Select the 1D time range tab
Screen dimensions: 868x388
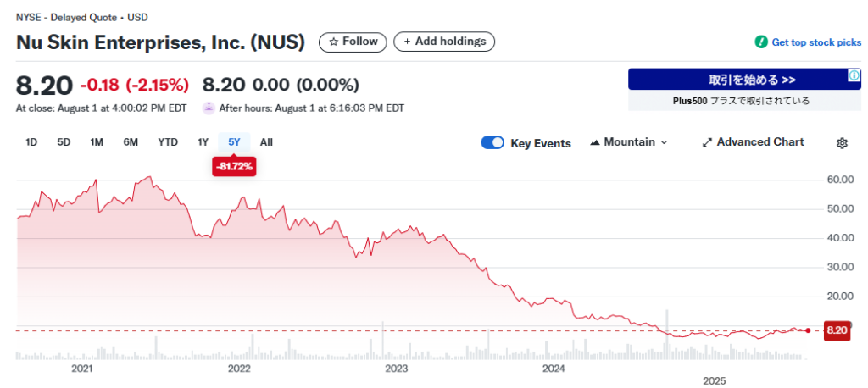pyautogui.click(x=31, y=142)
